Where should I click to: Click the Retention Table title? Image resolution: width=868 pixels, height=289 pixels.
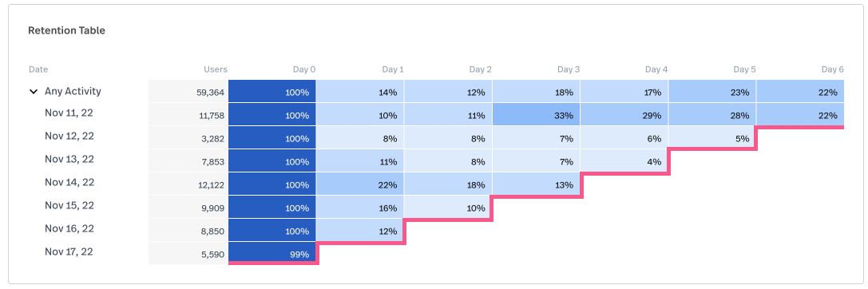point(66,31)
